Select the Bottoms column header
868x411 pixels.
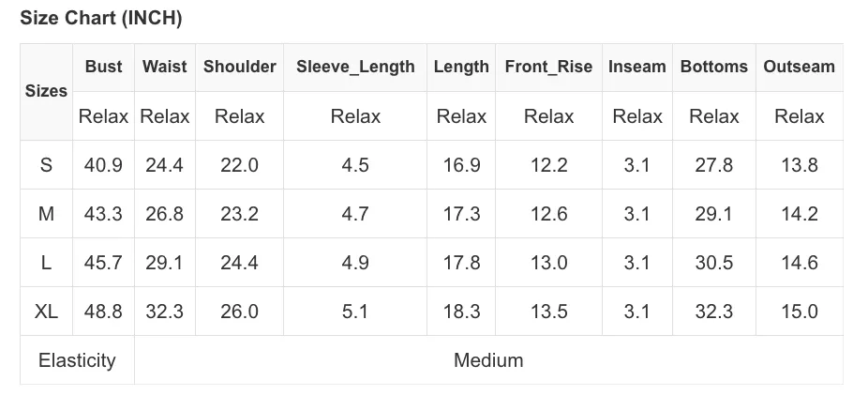[713, 67]
